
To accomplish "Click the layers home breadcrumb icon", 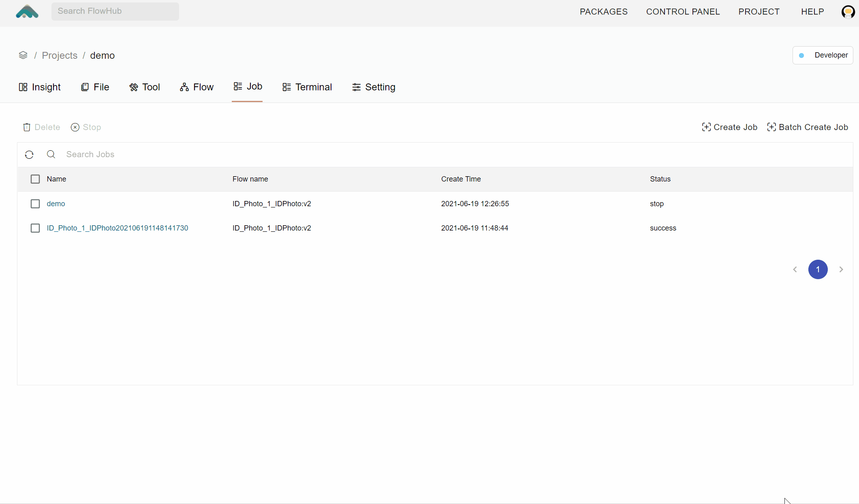I will tap(23, 55).
